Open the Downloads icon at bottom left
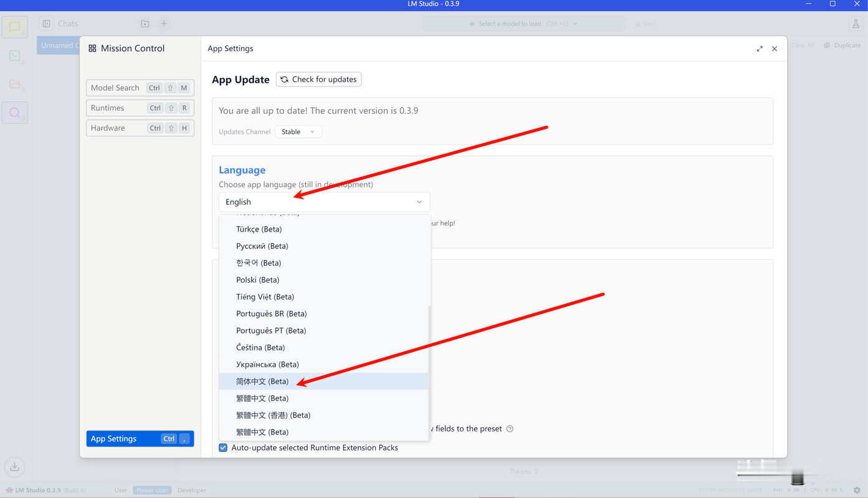 [14, 466]
